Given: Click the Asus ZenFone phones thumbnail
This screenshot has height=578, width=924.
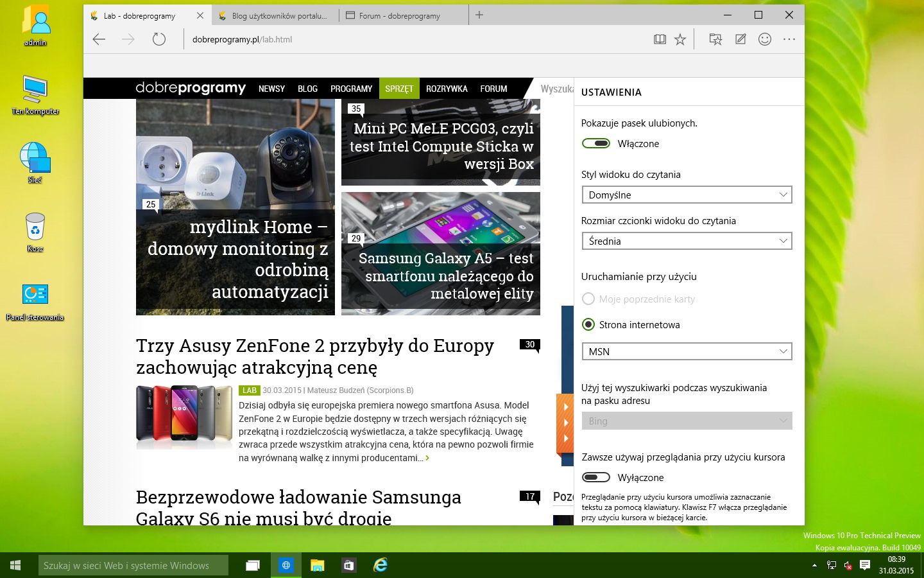Looking at the screenshot, I should (x=184, y=417).
